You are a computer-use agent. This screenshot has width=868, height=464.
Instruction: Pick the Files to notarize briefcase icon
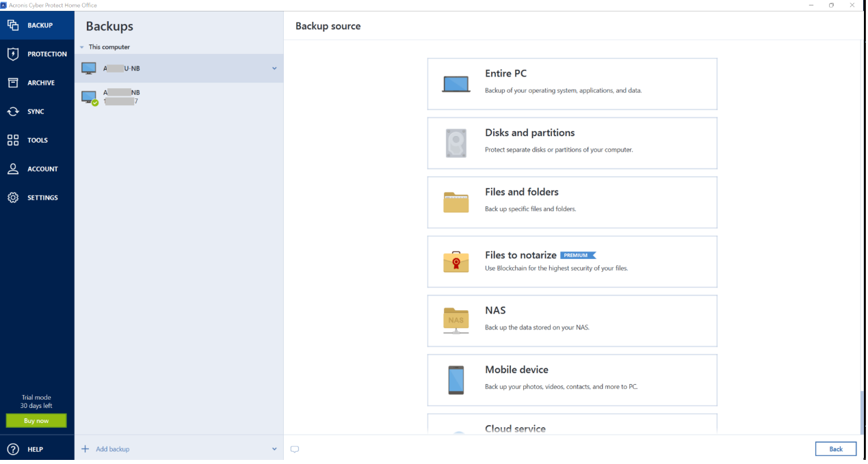coord(456,262)
